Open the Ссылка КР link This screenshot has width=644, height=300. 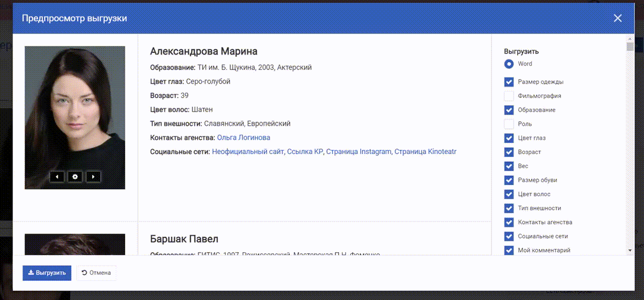(305, 152)
